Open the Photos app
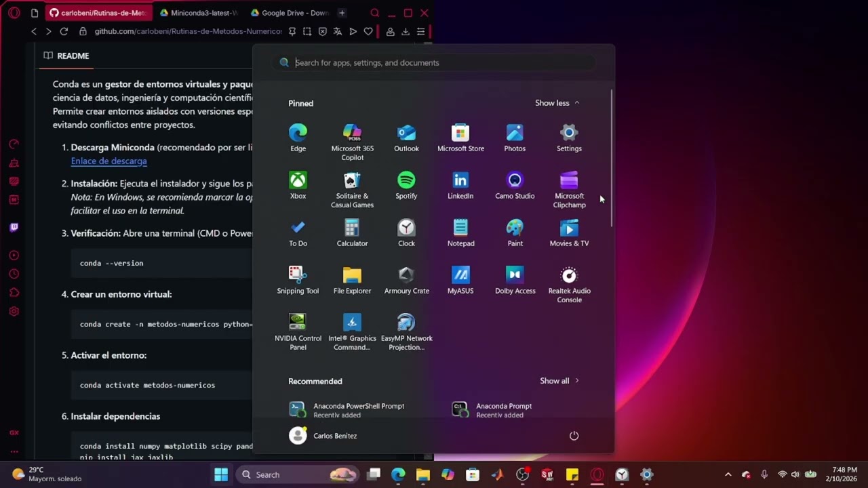Image resolution: width=868 pixels, height=488 pixels. (515, 138)
